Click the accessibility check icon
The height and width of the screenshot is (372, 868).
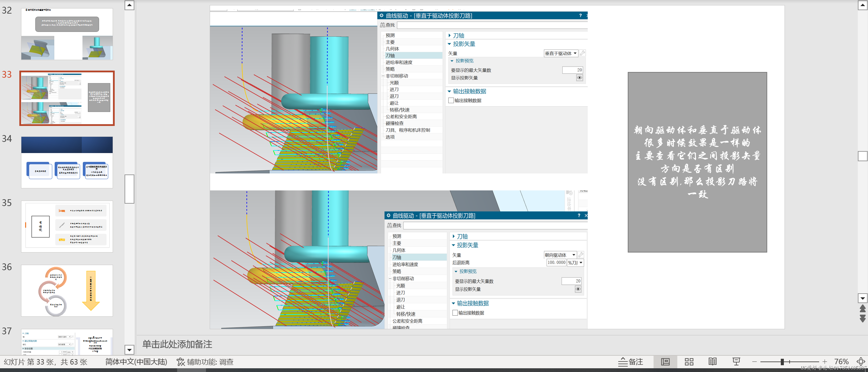[x=181, y=362]
